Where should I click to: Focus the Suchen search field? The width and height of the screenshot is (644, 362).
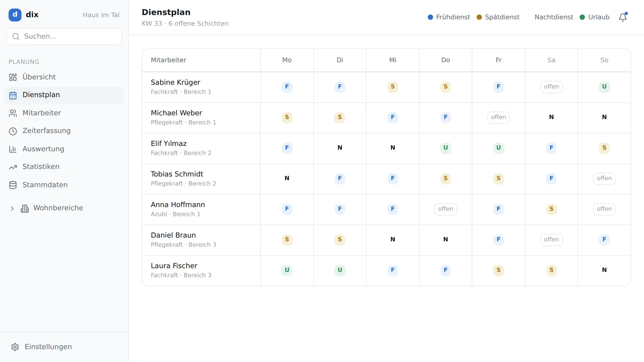pyautogui.click(x=64, y=37)
